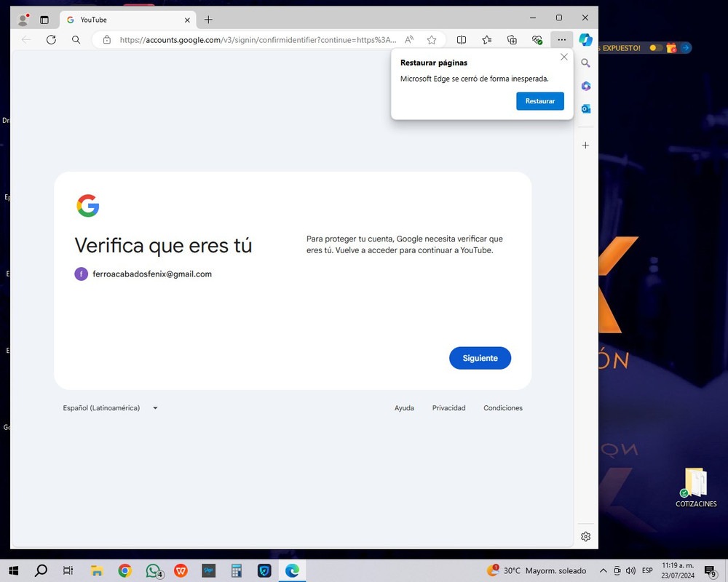
Task: Show hidden system tray icons chevron
Action: [603, 570]
